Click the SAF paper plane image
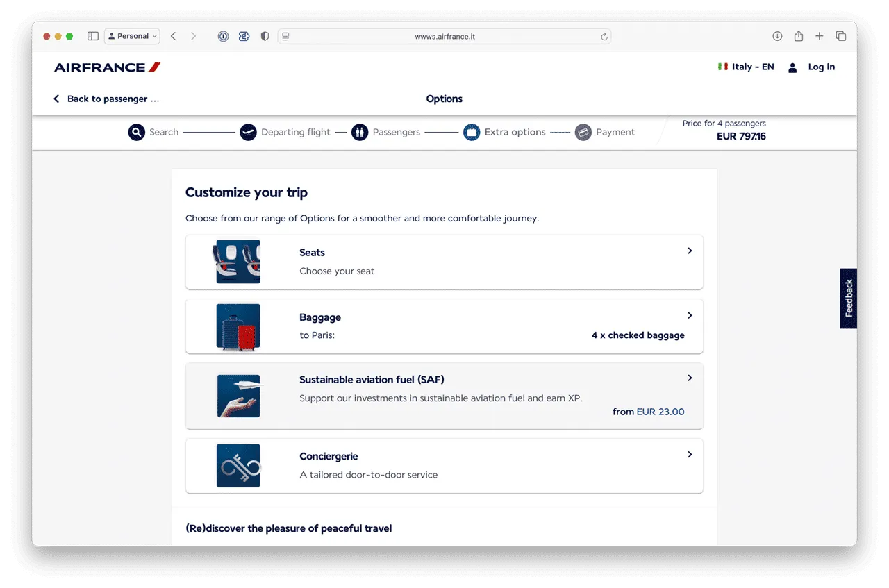 [x=238, y=396]
